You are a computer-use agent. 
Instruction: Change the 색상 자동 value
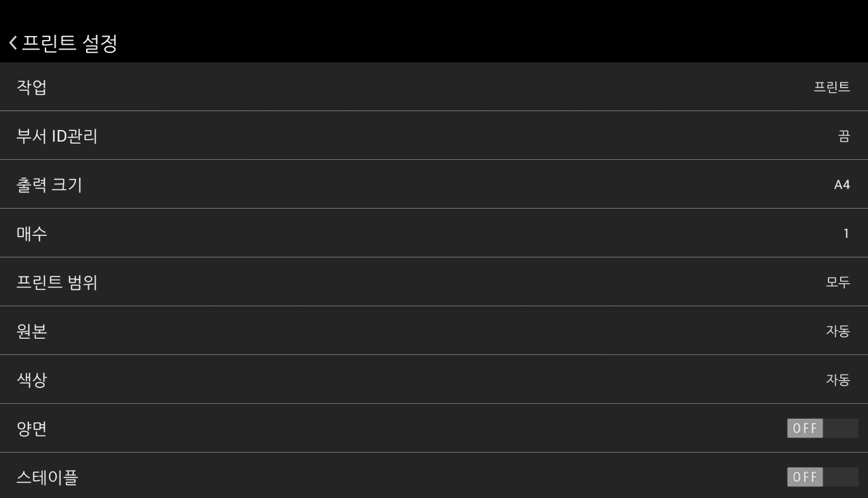point(837,379)
